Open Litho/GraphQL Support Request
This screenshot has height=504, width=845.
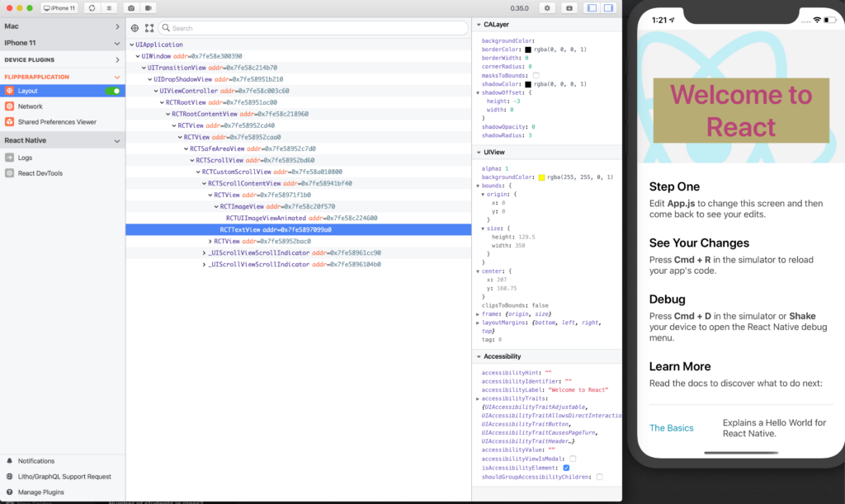(63, 477)
